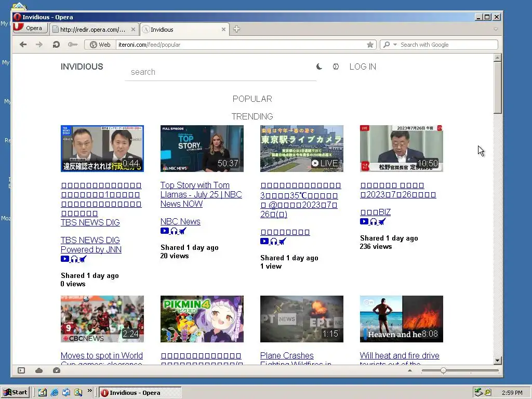Screen dimensions: 532x399
Task: Click the taskbar clock showing 2:59 PM
Action: (x=512, y=393)
